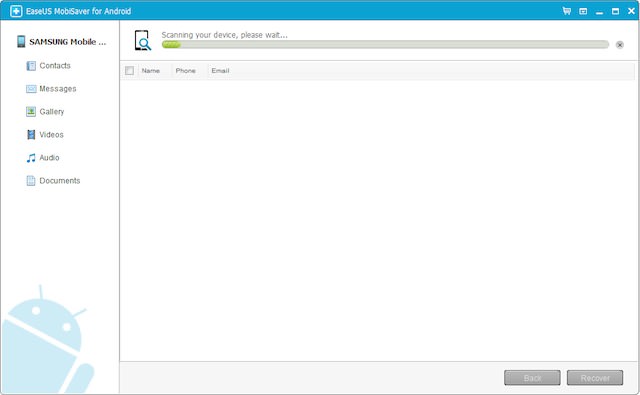Click the scanning progress bar

(x=385, y=44)
